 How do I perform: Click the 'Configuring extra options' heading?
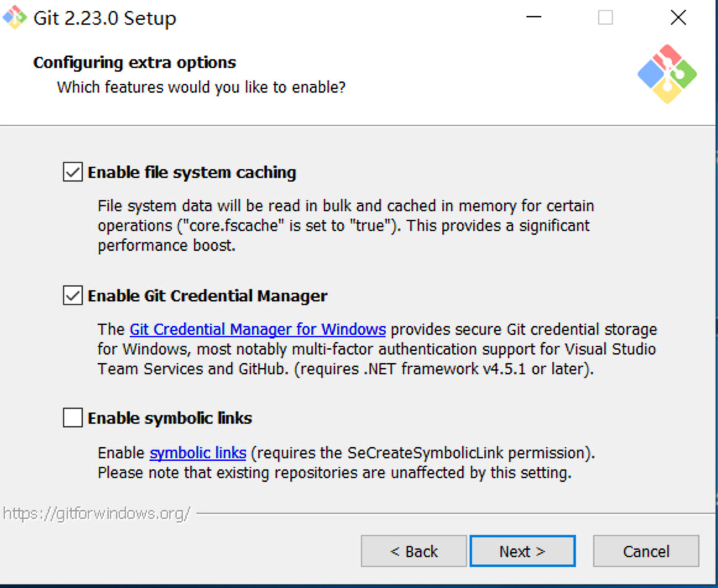point(135,62)
